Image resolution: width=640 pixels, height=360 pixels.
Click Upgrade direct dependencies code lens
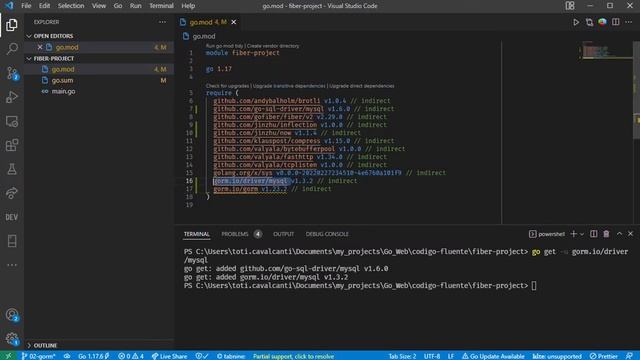(x=362, y=86)
